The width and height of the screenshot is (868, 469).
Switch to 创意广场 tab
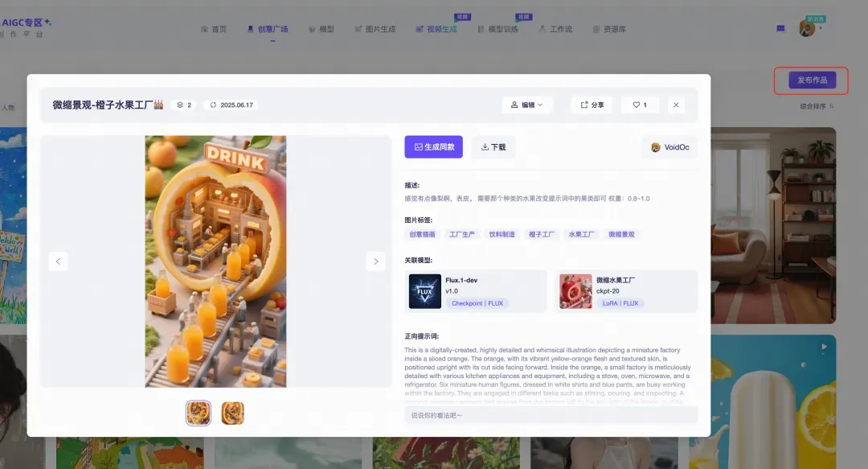pos(268,29)
